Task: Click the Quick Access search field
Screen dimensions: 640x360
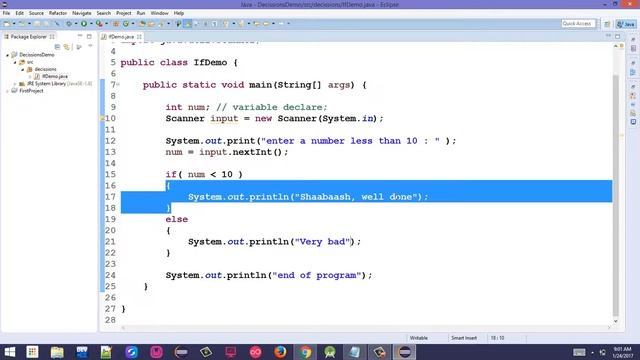Action: (578, 24)
